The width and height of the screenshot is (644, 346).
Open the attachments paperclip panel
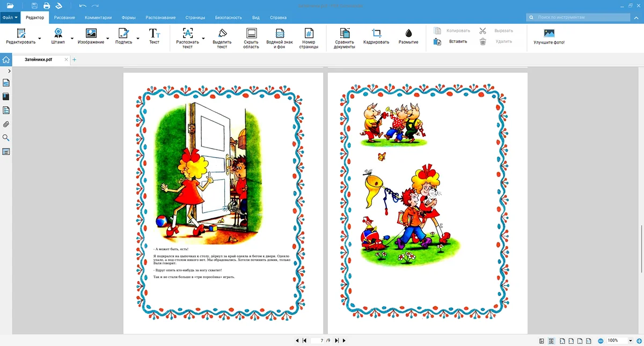coord(6,124)
